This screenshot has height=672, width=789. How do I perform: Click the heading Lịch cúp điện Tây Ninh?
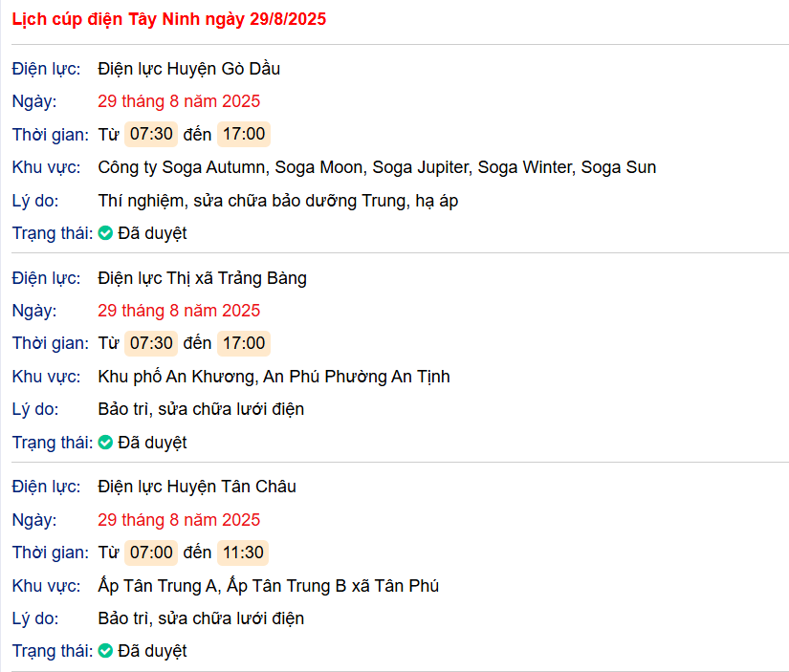point(169,19)
